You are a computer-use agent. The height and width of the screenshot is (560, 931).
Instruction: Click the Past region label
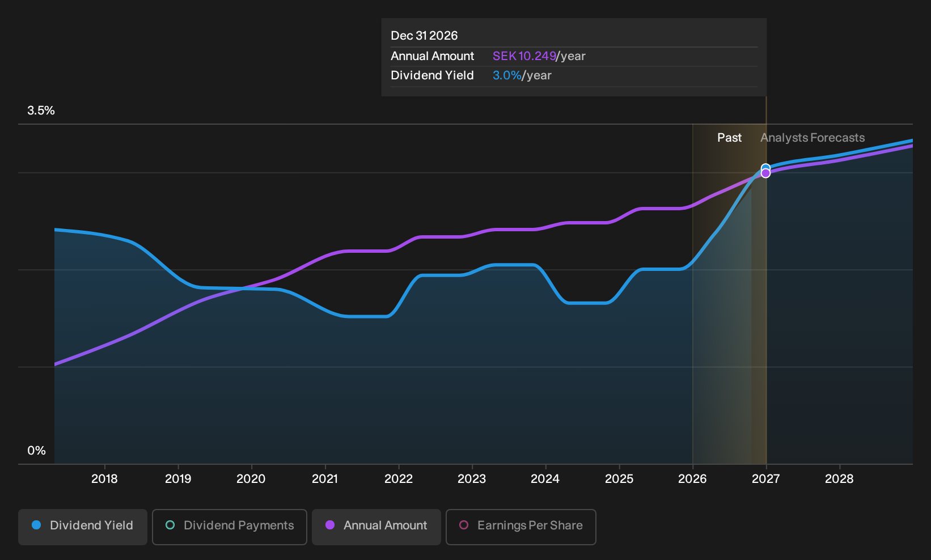tap(729, 138)
